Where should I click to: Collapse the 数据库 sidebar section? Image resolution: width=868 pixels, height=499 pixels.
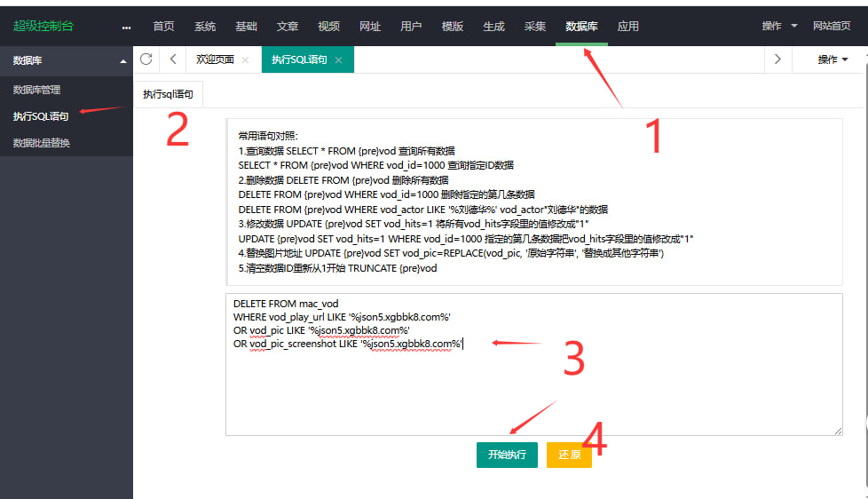tap(122, 61)
